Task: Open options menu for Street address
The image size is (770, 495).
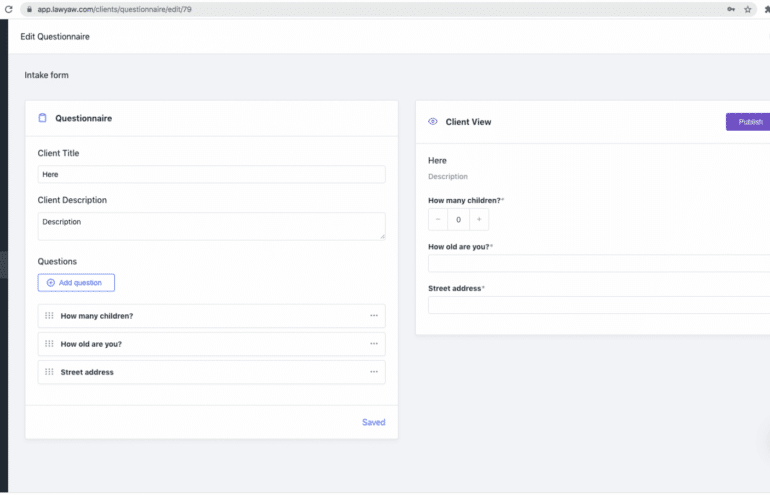Action: 374,372
